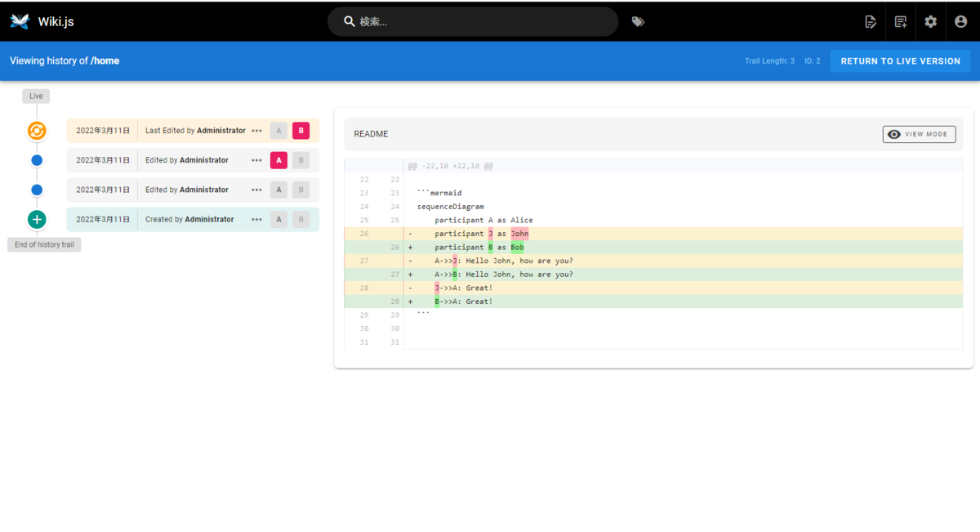Toggle View Mode button

919,134
